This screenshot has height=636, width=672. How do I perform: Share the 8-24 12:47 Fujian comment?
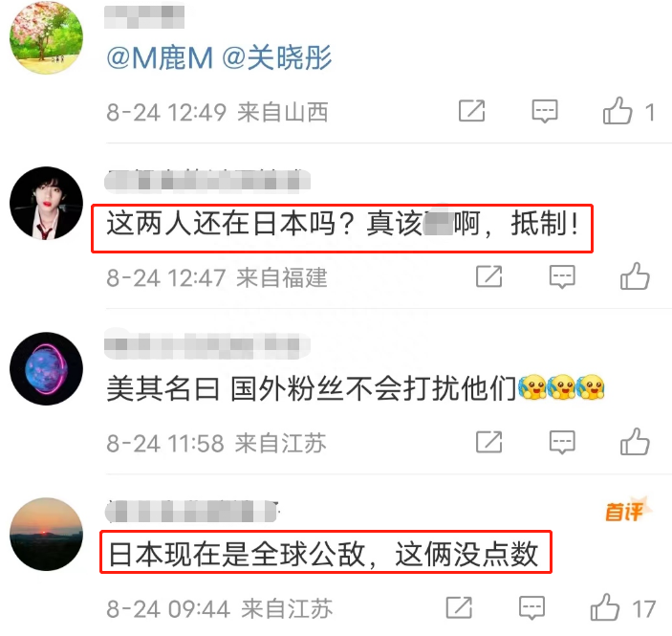pos(489,276)
